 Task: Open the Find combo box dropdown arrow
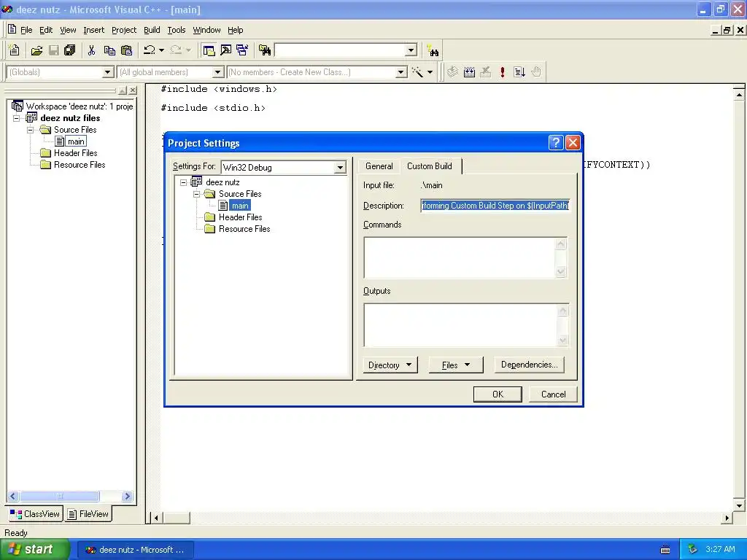tap(411, 50)
